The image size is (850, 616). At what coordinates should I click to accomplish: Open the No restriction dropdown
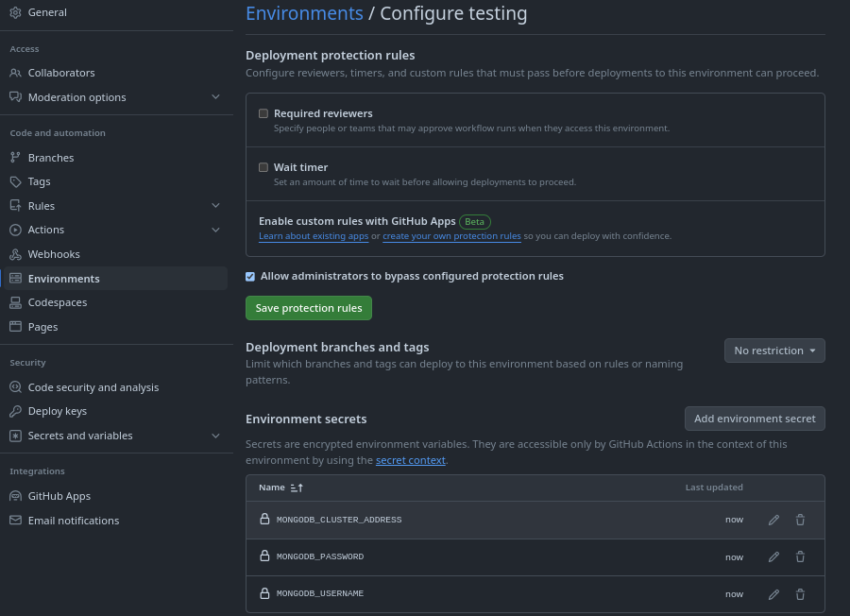(x=774, y=351)
